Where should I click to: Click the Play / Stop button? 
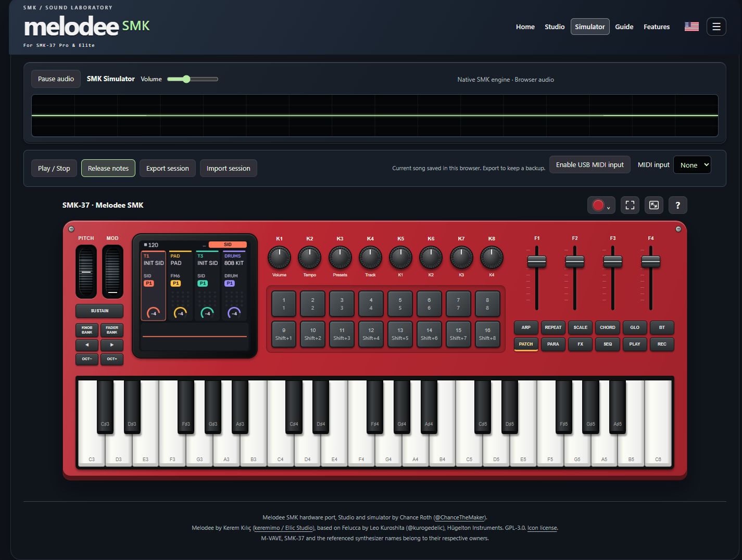point(54,168)
